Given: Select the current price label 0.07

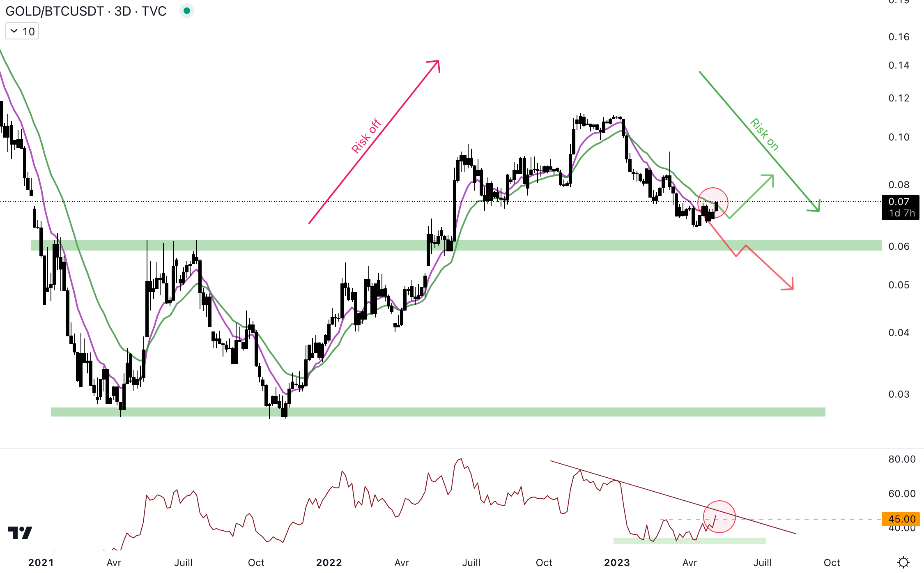Looking at the screenshot, I should 900,202.
